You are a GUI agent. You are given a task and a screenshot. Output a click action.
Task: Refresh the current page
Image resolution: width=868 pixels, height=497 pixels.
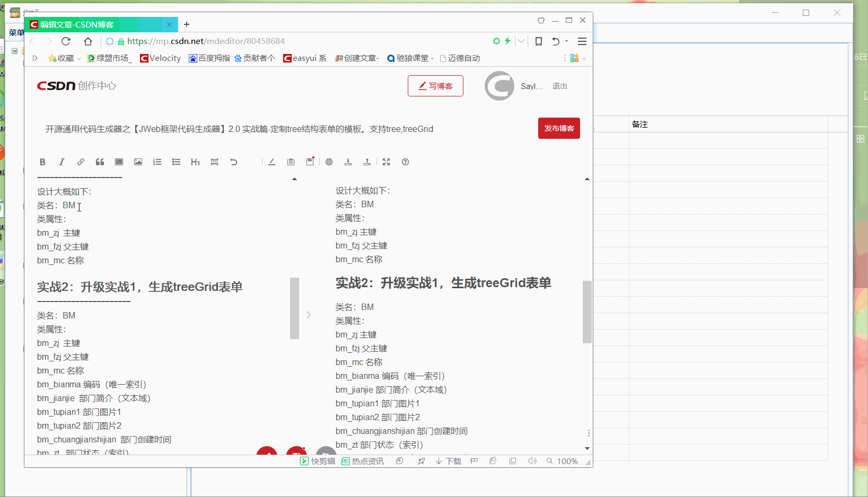66,41
